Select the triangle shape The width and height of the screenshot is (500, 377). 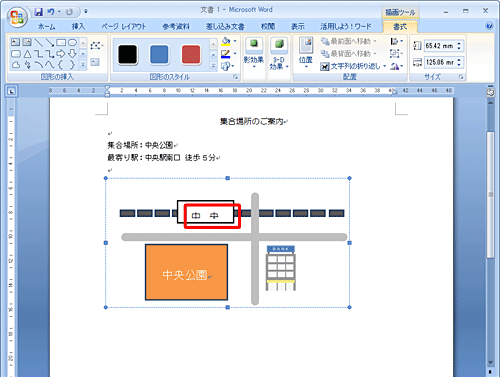[x=27, y=54]
